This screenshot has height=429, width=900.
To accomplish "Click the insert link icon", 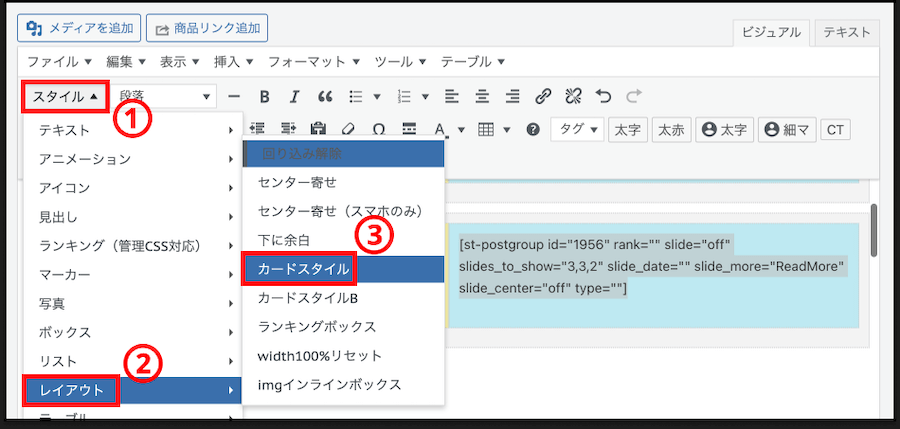I will (542, 97).
